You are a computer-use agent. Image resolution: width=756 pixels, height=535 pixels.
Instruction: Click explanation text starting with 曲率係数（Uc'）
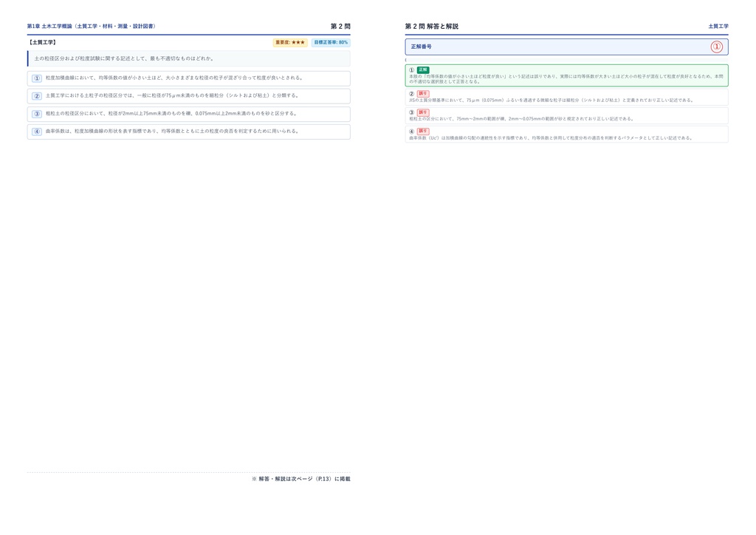click(551, 138)
